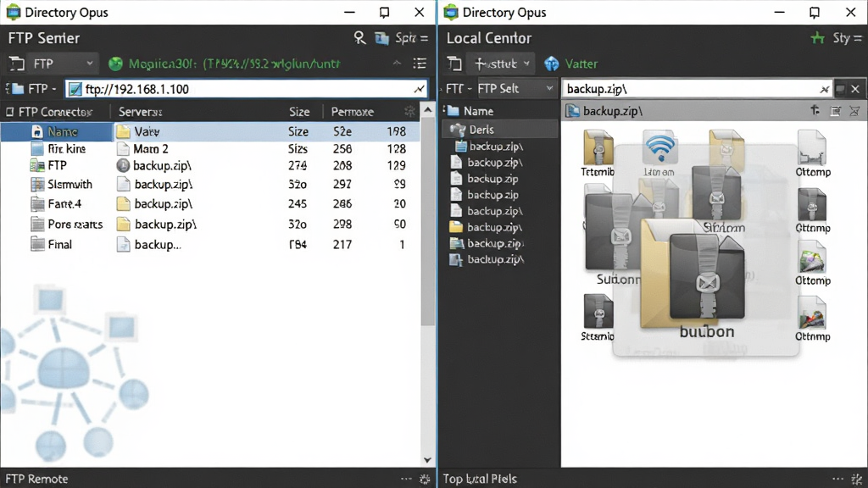
Task: Select the Name item in left tree
Action: (x=57, y=131)
